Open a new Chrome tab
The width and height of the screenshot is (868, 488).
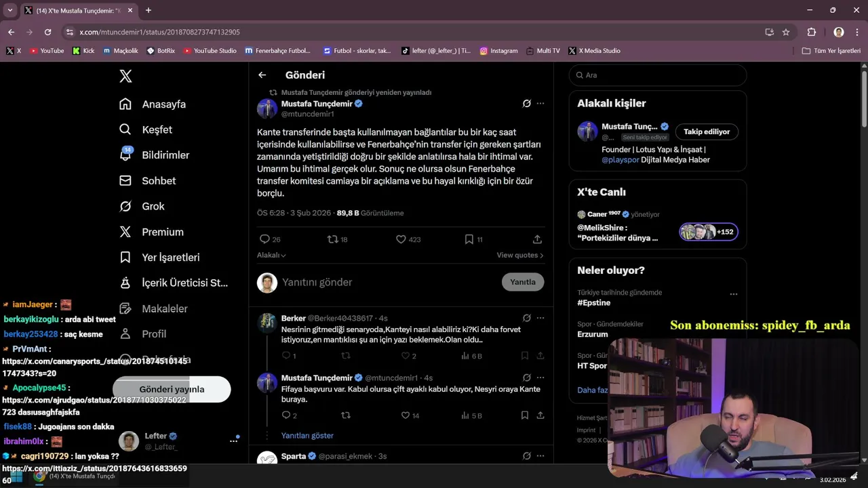148,10
